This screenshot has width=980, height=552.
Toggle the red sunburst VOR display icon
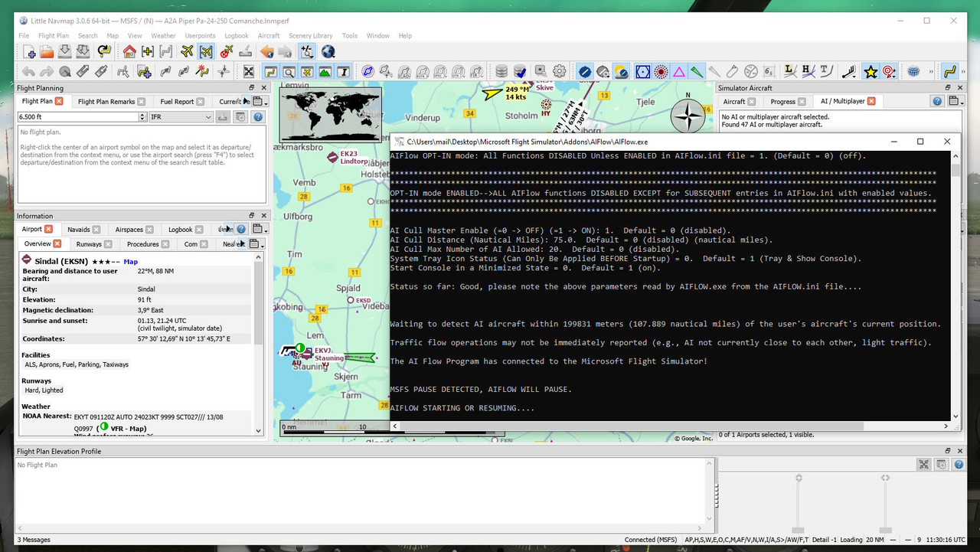tap(661, 71)
